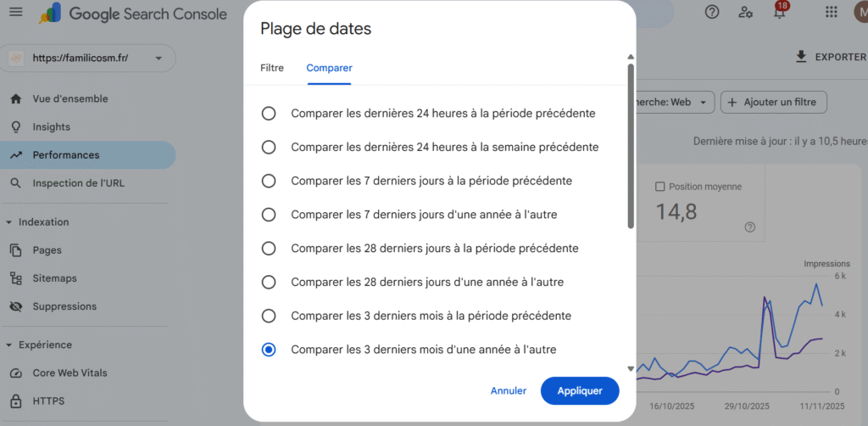Screen dimensions: 868x426
Task: Click the Core Web Vitals gauge icon
Action: pyautogui.click(x=15, y=373)
